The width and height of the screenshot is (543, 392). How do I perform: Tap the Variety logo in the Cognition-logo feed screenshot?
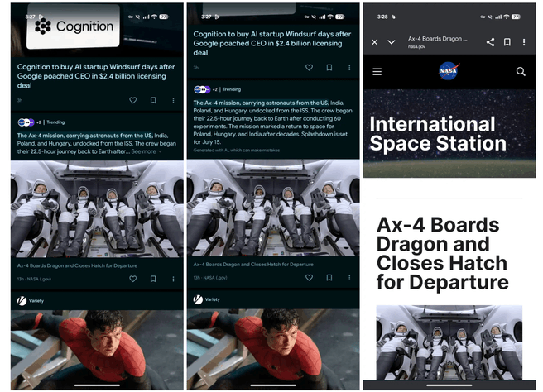click(22, 301)
